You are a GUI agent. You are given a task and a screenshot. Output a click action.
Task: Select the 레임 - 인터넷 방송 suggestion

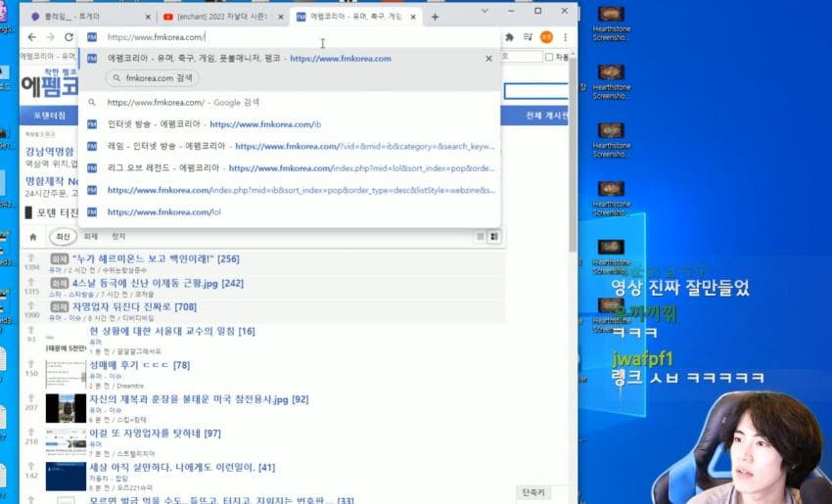[289, 146]
